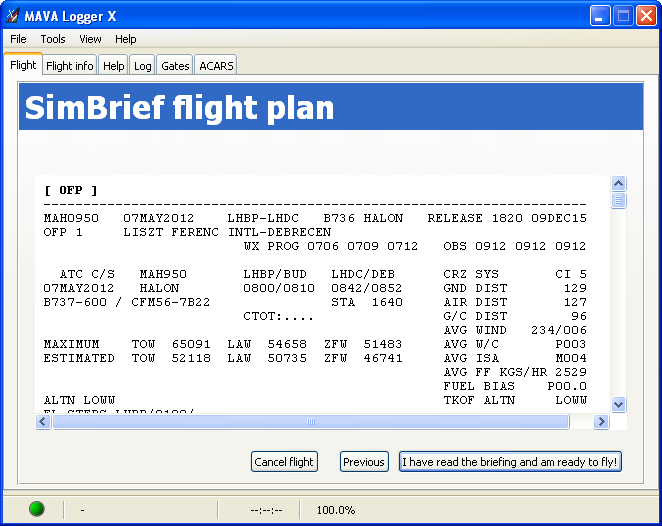Click the '--:--:--' status bar time
The image size is (662, 526).
click(266, 510)
